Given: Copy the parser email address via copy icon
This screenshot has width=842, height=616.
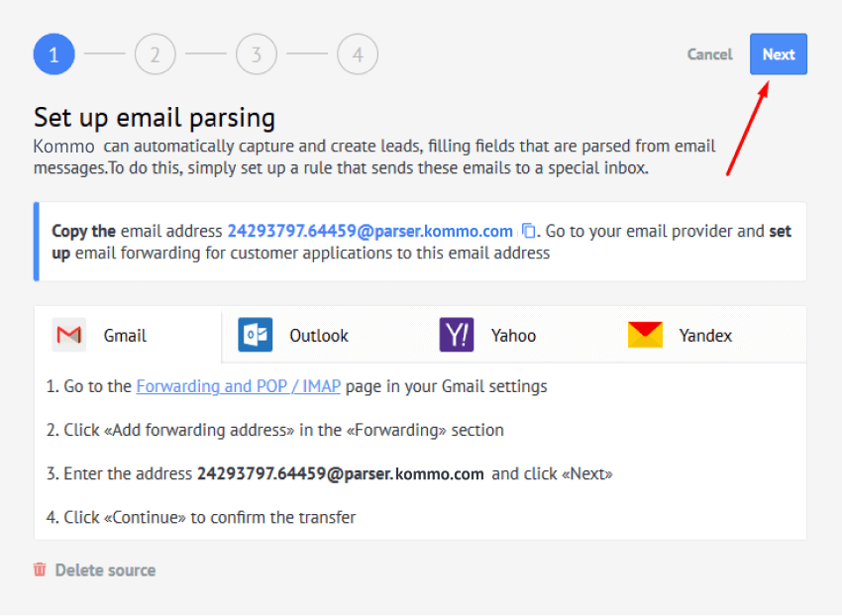Looking at the screenshot, I should point(528,231).
